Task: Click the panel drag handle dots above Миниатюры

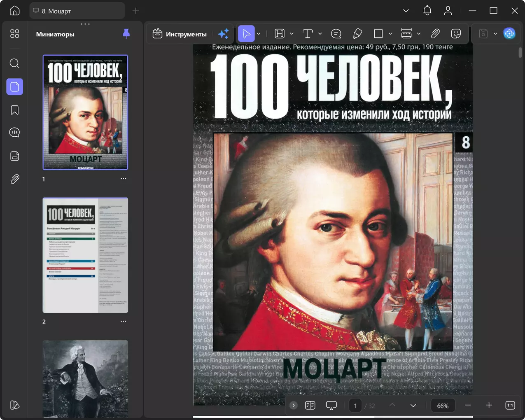Action: tap(85, 24)
